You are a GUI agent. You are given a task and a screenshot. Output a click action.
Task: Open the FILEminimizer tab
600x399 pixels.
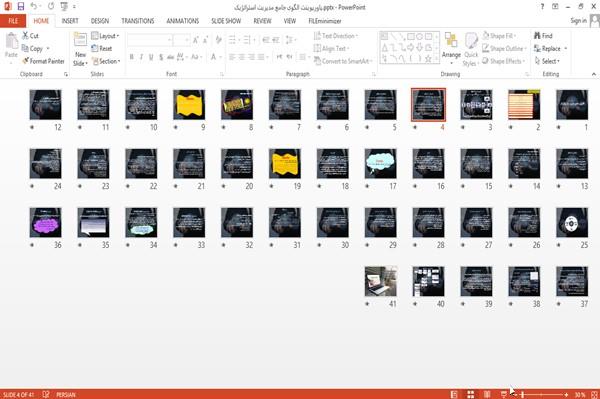coord(325,21)
